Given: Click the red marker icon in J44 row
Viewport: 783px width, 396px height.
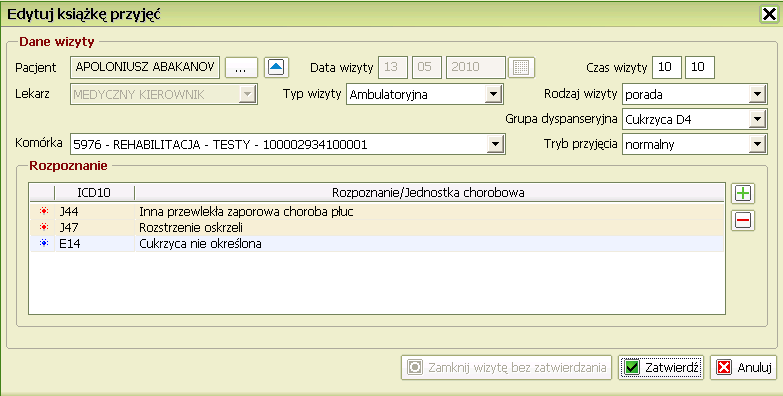Looking at the screenshot, I should coord(44,211).
